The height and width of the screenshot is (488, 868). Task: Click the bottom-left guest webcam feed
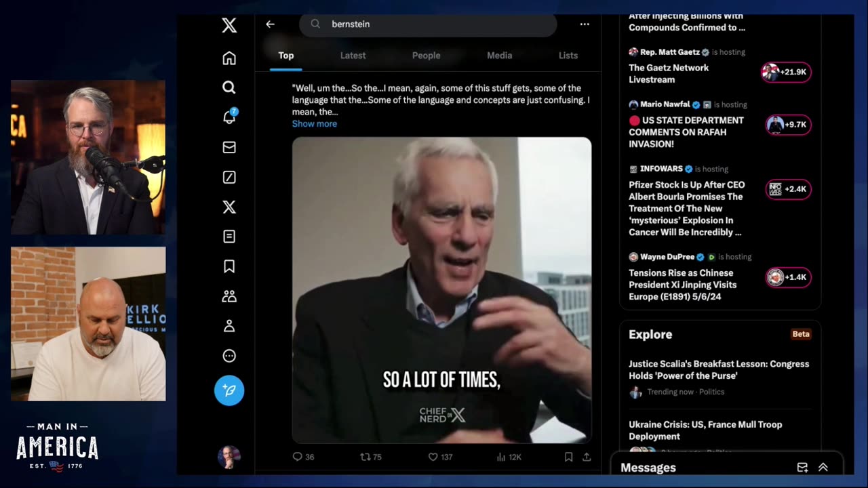pos(88,324)
